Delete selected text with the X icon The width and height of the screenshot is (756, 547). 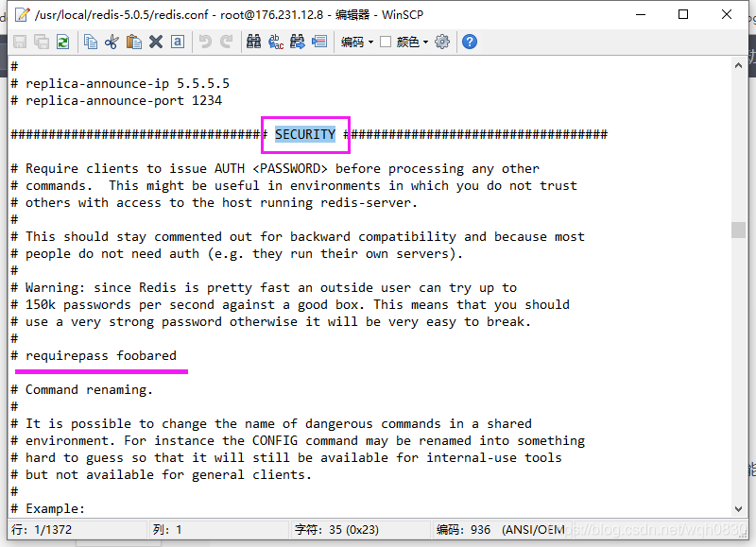[x=155, y=42]
